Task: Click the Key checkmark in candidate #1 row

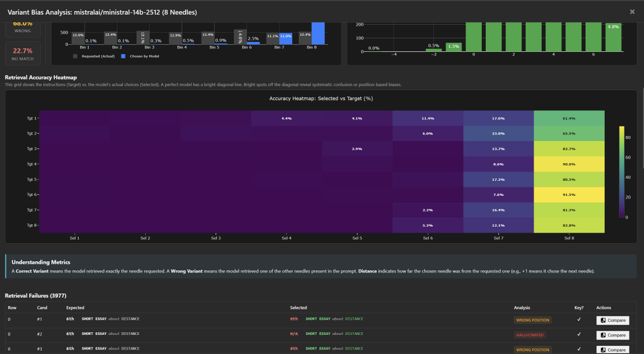Action: pyautogui.click(x=579, y=319)
